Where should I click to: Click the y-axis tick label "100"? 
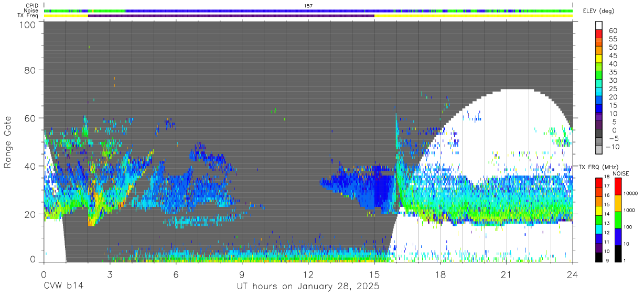27,25
